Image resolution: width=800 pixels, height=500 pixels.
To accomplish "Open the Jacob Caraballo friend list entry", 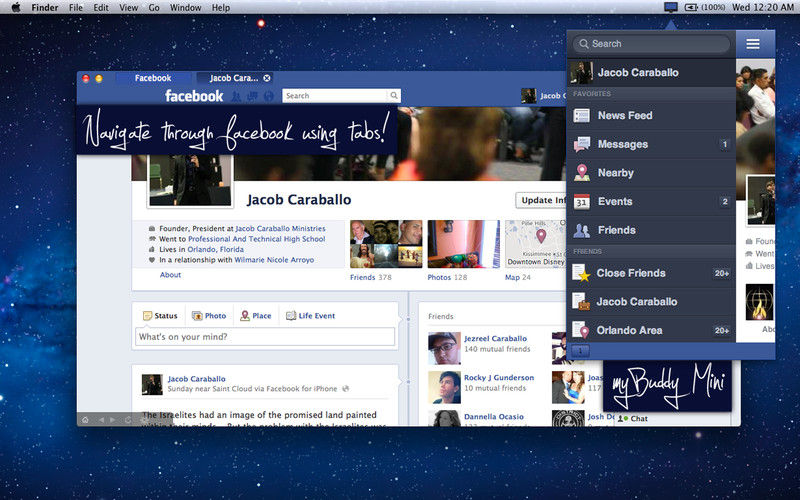I will [651, 302].
